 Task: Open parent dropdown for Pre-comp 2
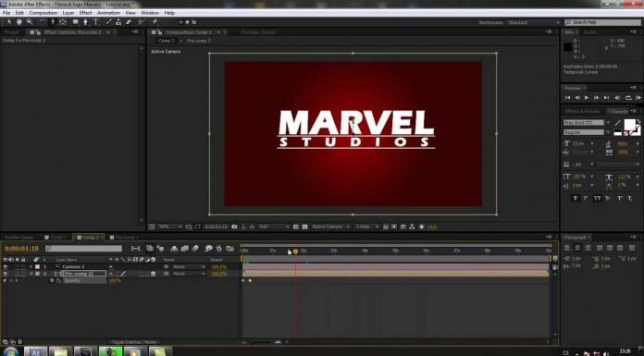(189, 274)
